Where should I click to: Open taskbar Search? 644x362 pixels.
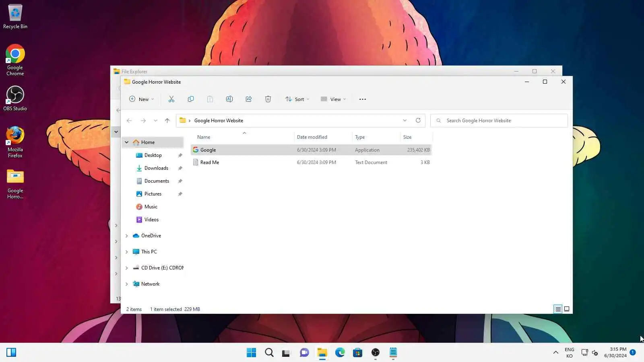click(269, 353)
